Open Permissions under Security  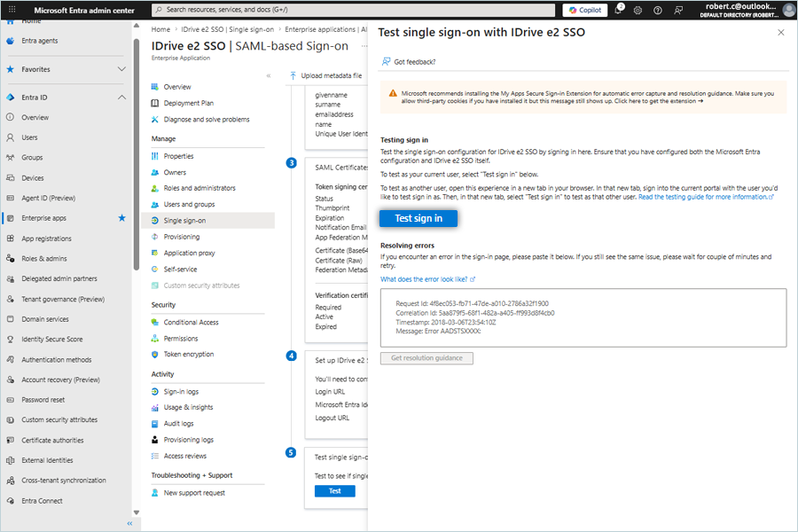181,339
